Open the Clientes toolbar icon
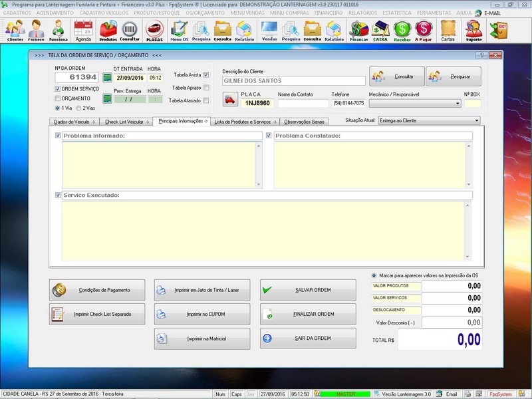This screenshot has width=532, height=399. [x=15, y=30]
